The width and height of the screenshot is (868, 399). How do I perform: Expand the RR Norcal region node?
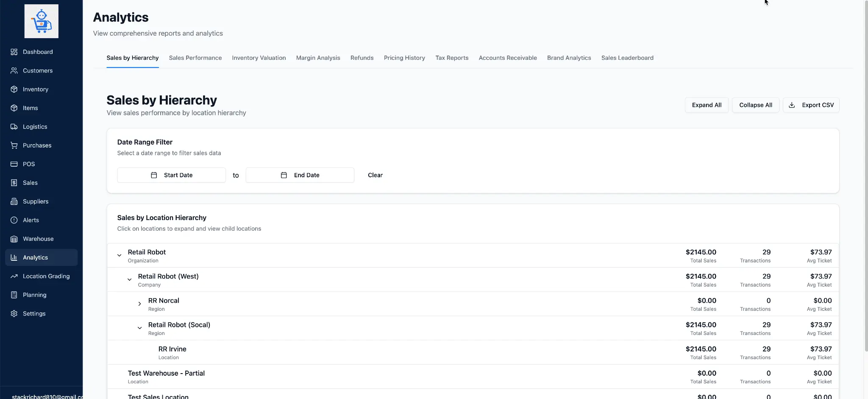(x=139, y=304)
